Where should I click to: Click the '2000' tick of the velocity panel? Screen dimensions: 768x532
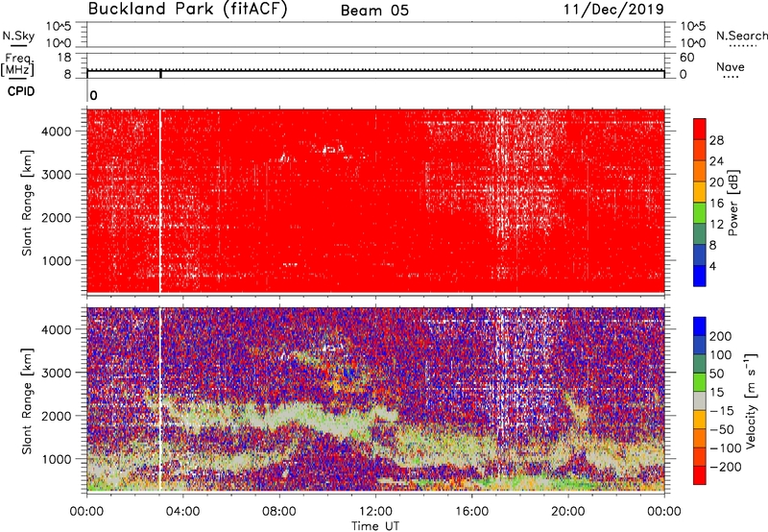coord(57,416)
